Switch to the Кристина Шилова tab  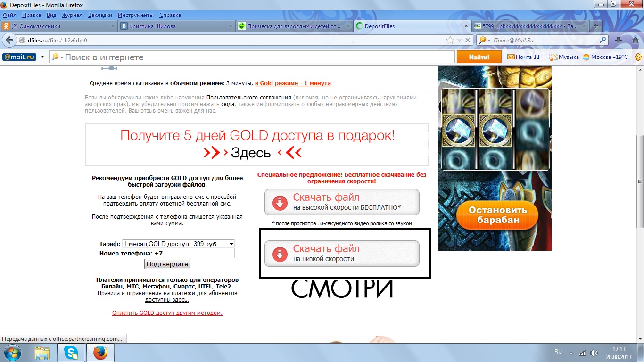(x=177, y=26)
